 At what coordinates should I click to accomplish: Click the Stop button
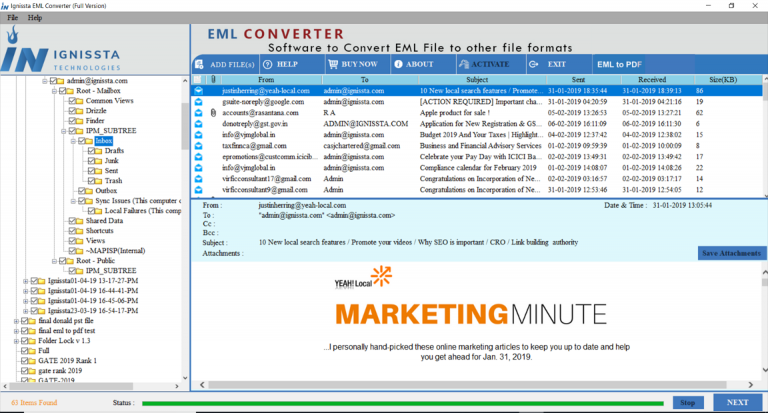(688, 403)
